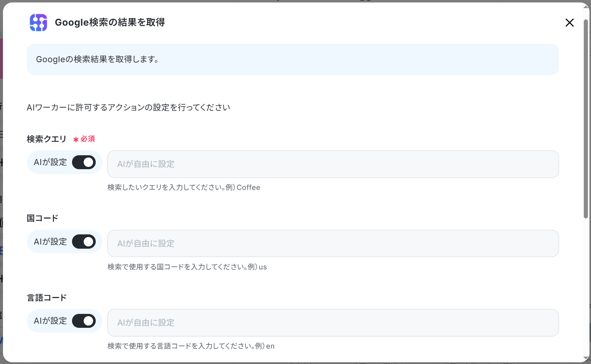Click the AIワーカーに許可するアクション instruction text
Image resolution: width=591 pixels, height=364 pixels.
point(129,108)
